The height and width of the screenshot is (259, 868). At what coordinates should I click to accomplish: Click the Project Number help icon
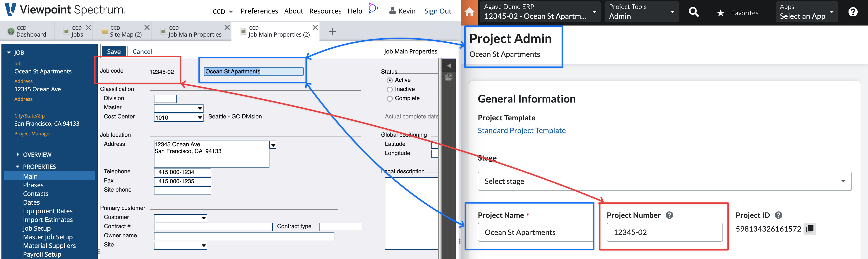coord(670,215)
